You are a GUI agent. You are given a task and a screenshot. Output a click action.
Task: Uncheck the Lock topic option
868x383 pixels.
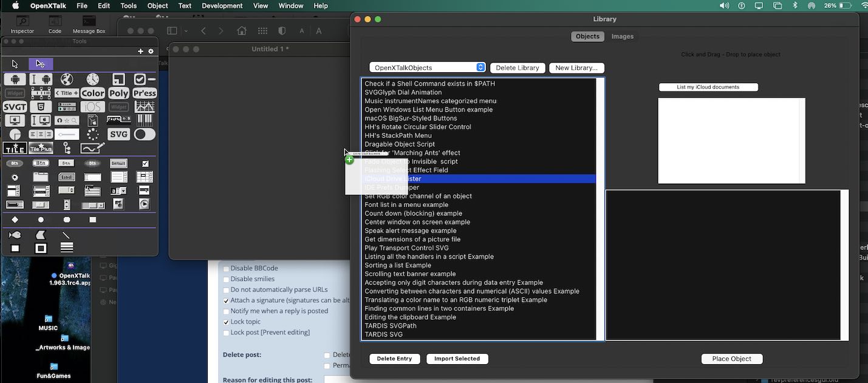point(226,322)
